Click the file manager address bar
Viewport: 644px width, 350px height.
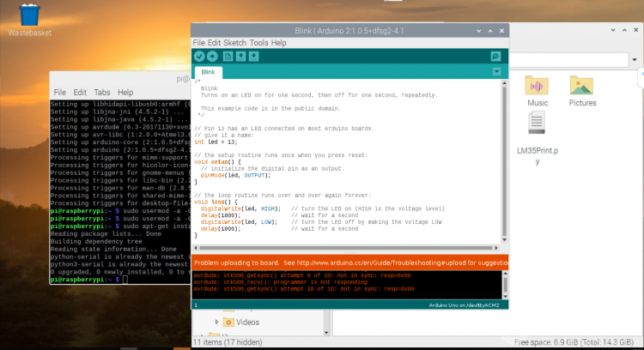click(568, 60)
